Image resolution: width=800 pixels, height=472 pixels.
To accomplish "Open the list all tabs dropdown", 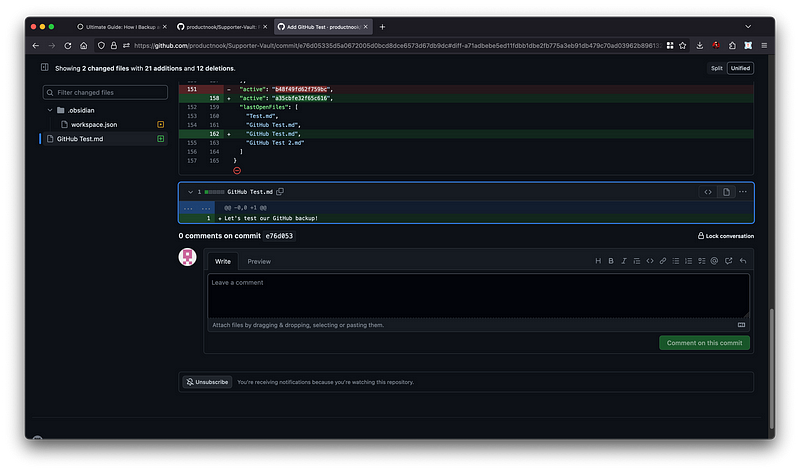I will [x=748, y=27].
